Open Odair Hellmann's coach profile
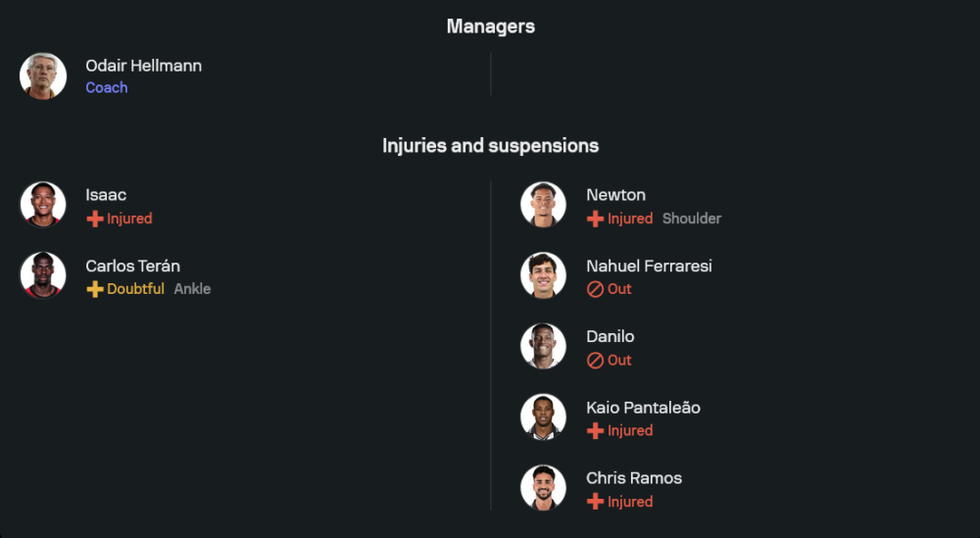The height and width of the screenshot is (538, 980). tap(143, 66)
